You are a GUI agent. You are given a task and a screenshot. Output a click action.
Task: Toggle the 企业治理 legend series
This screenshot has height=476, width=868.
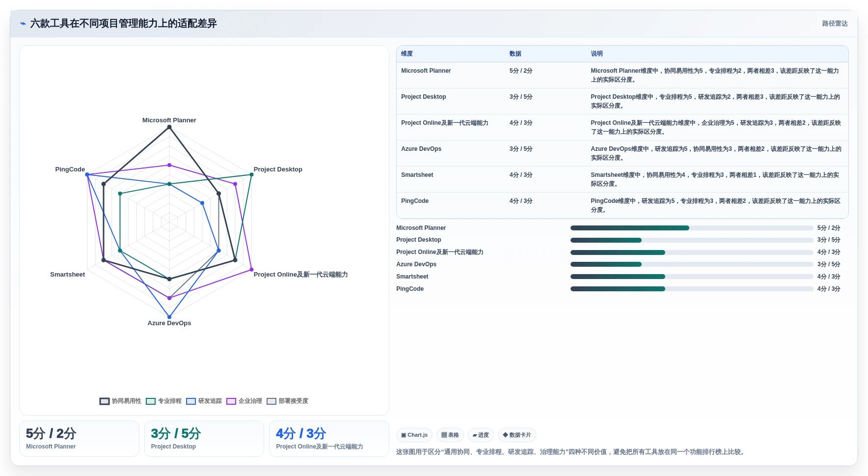point(244,401)
